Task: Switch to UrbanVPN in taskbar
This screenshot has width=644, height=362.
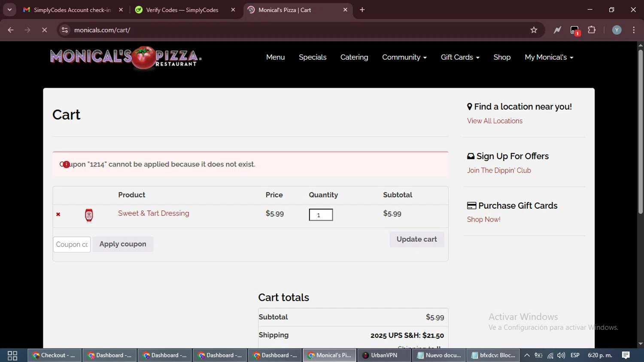Action: [384, 356]
